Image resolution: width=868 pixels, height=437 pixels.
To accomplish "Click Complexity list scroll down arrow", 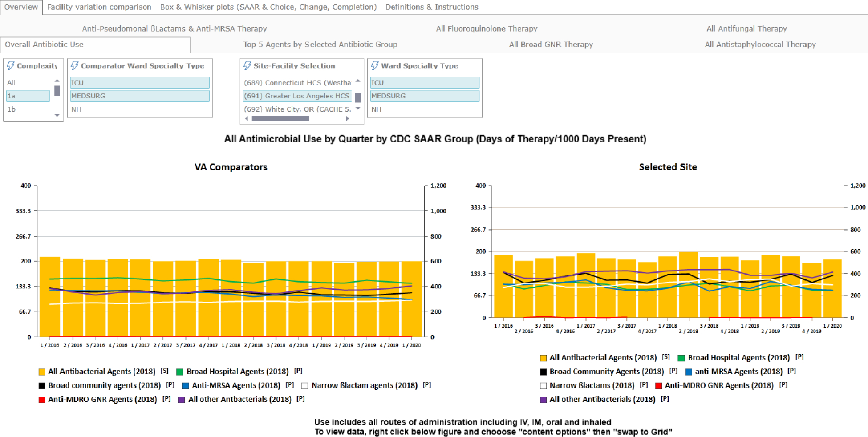I will click(x=57, y=115).
